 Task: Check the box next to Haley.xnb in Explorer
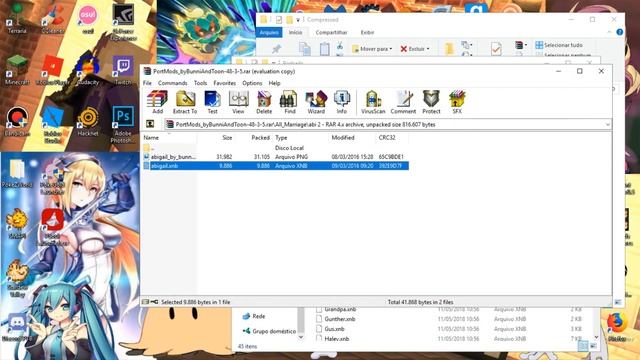(x=319, y=338)
